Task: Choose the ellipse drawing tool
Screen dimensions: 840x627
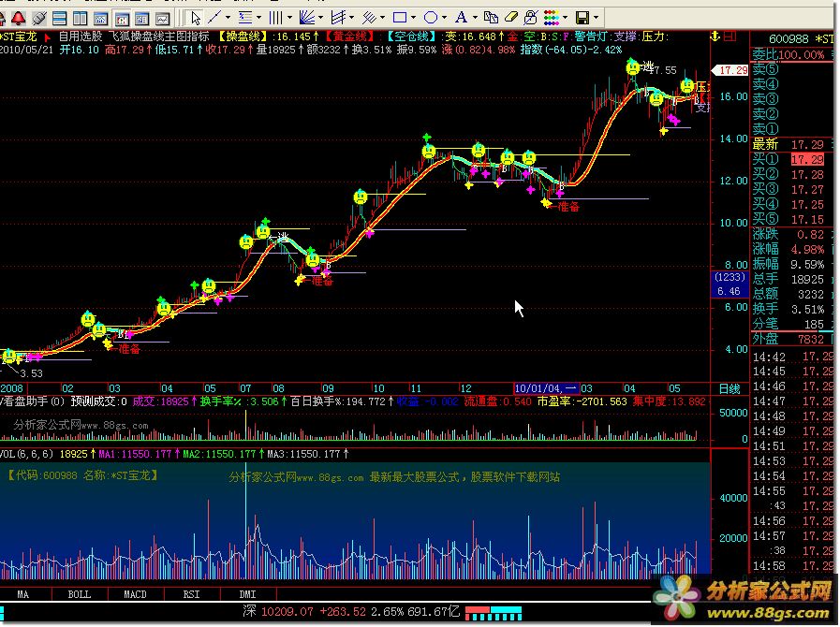Action: [x=430, y=18]
